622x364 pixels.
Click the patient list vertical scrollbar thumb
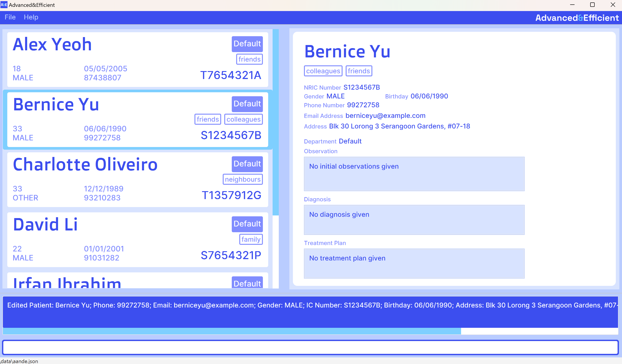[275, 122]
